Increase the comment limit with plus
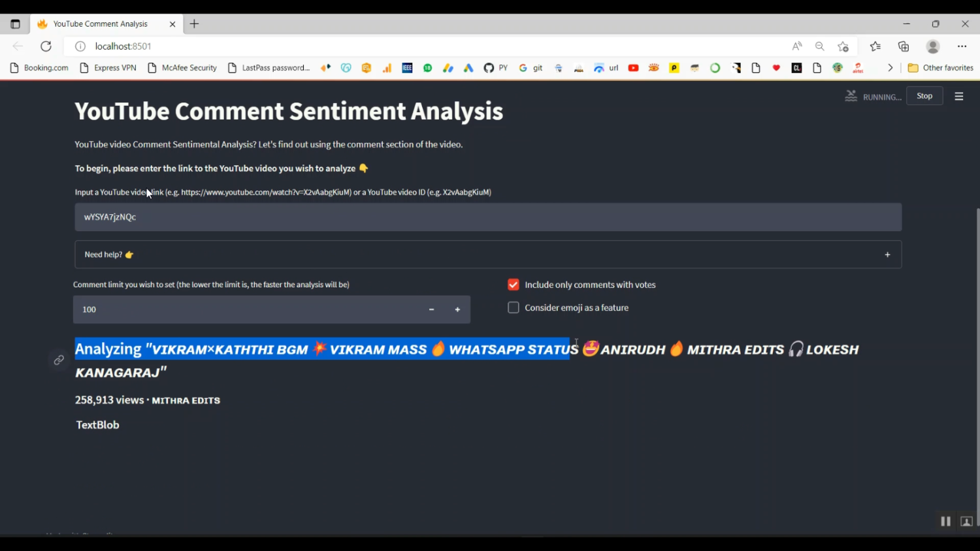 coord(457,309)
